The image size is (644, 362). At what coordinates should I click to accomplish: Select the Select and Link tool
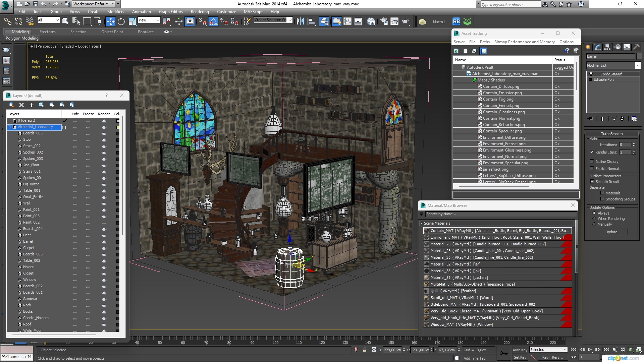(x=8, y=21)
